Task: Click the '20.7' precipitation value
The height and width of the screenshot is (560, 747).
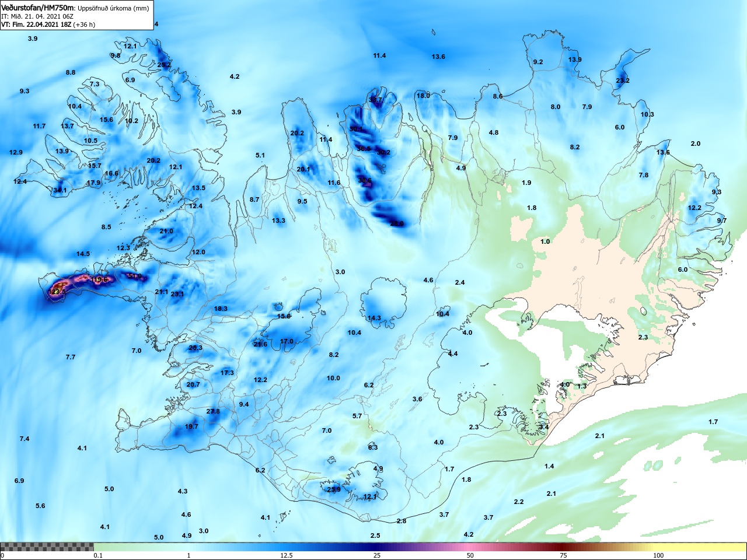Action: [193, 384]
